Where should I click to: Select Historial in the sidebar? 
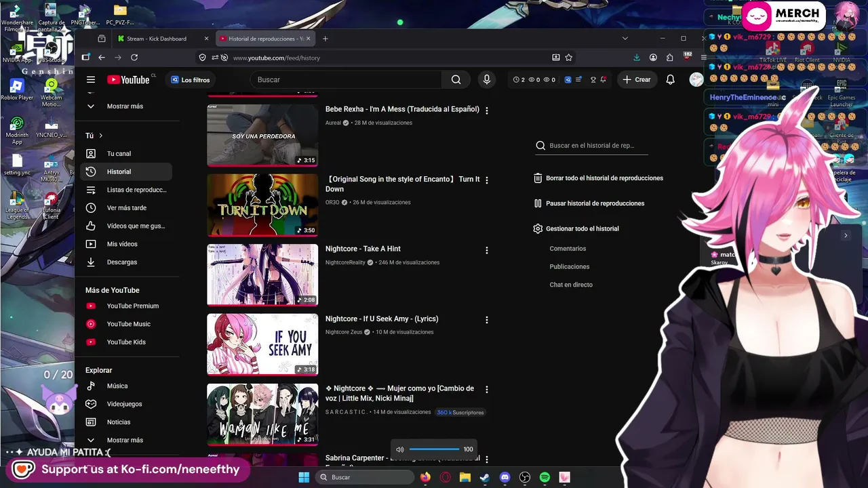pyautogui.click(x=125, y=172)
